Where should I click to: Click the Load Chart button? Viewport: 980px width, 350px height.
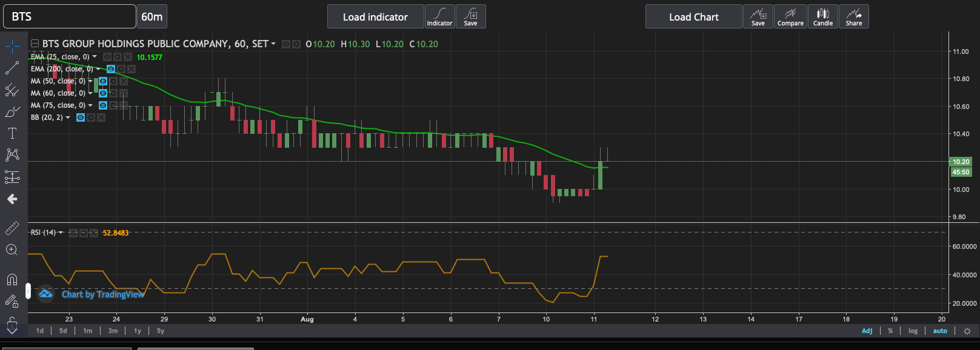click(x=694, y=16)
